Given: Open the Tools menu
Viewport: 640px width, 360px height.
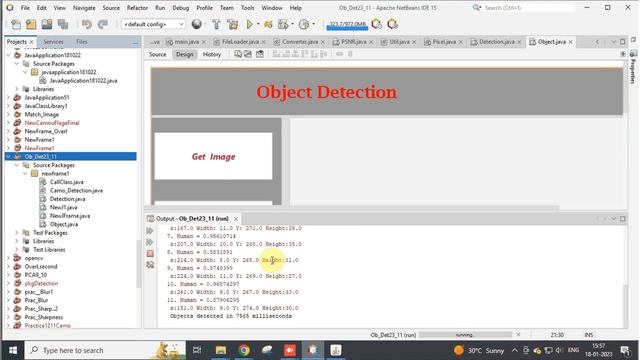Looking at the screenshot, I should [x=247, y=8].
